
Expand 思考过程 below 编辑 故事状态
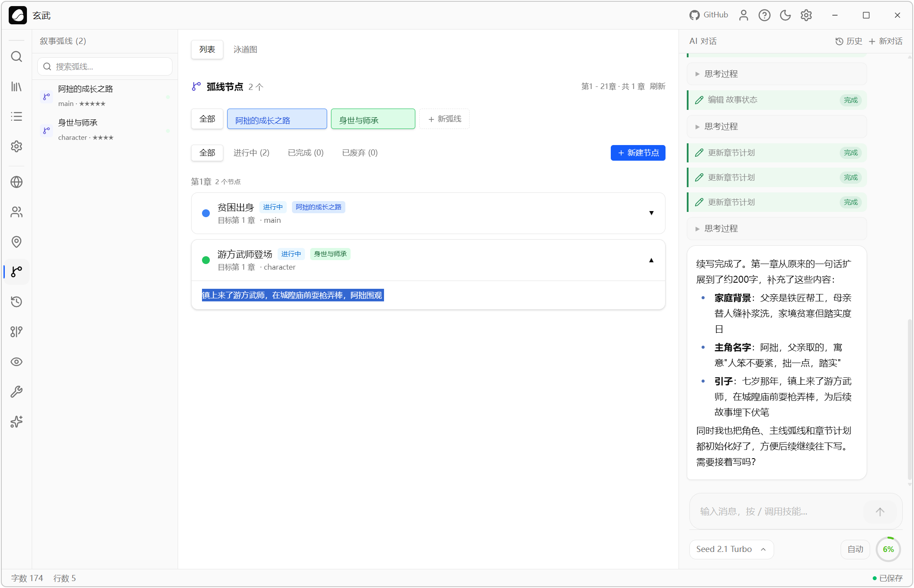pos(777,126)
